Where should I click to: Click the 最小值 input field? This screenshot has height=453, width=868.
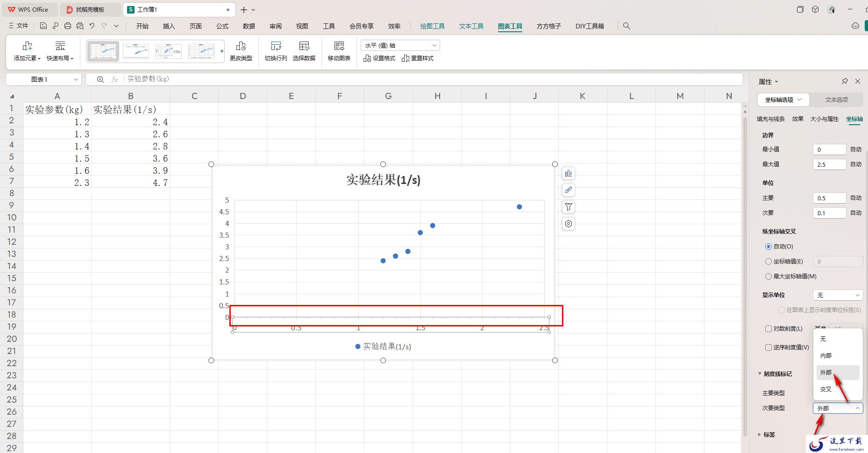click(x=830, y=149)
